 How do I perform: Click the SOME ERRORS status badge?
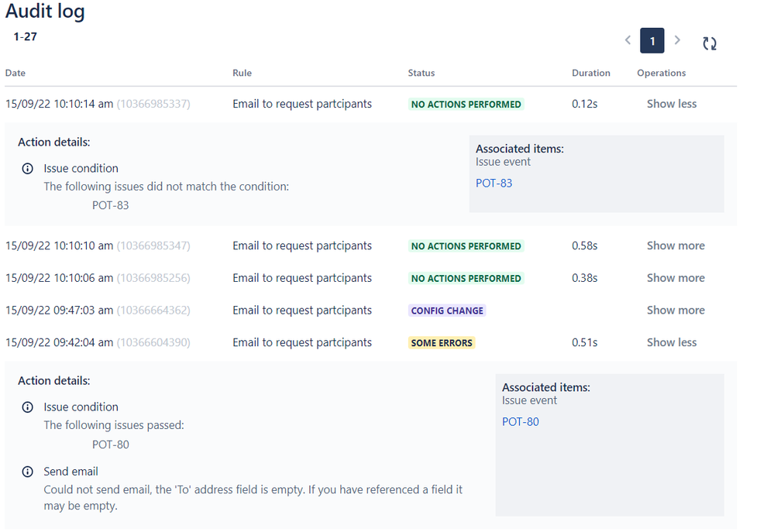(442, 343)
